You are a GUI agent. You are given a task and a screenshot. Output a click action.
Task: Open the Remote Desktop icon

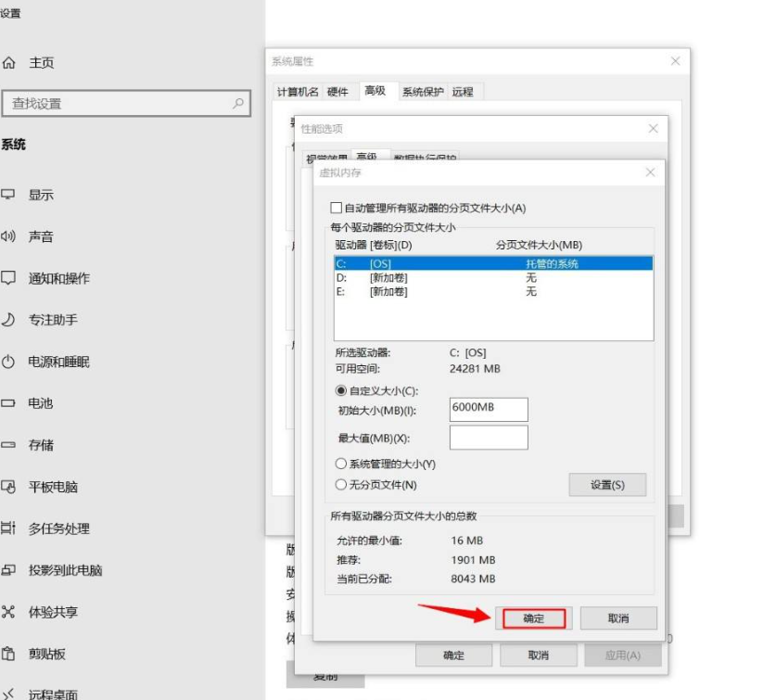coord(8,694)
